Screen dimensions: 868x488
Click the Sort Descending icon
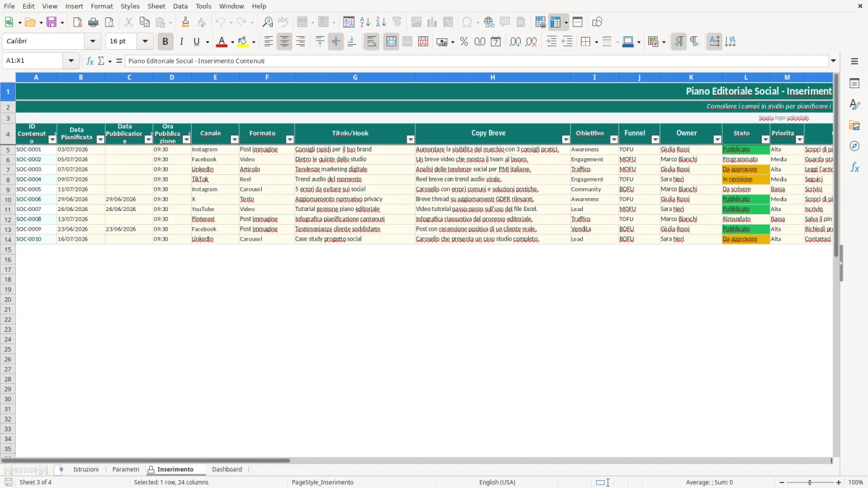tap(381, 22)
